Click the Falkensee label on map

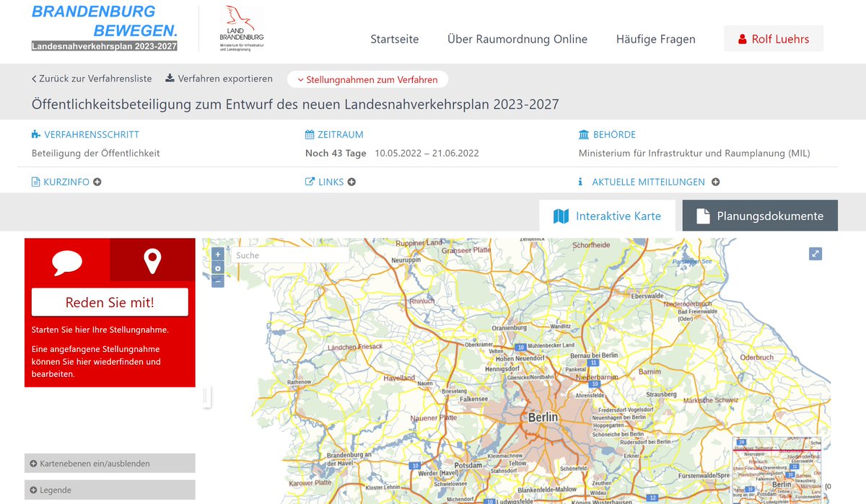click(474, 399)
